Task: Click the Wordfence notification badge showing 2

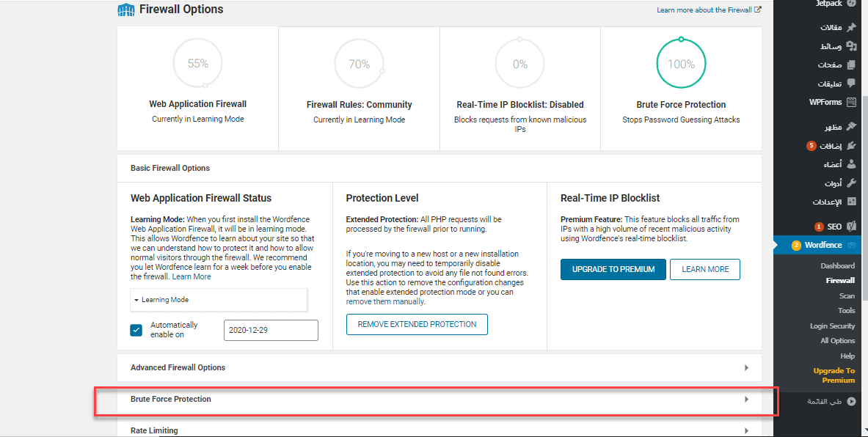Action: [x=796, y=245]
